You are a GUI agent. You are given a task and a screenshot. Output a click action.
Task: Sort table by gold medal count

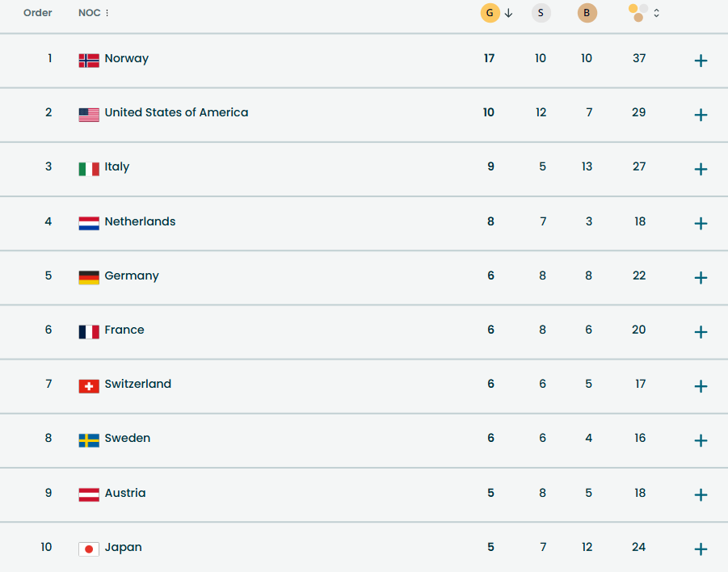490,13
